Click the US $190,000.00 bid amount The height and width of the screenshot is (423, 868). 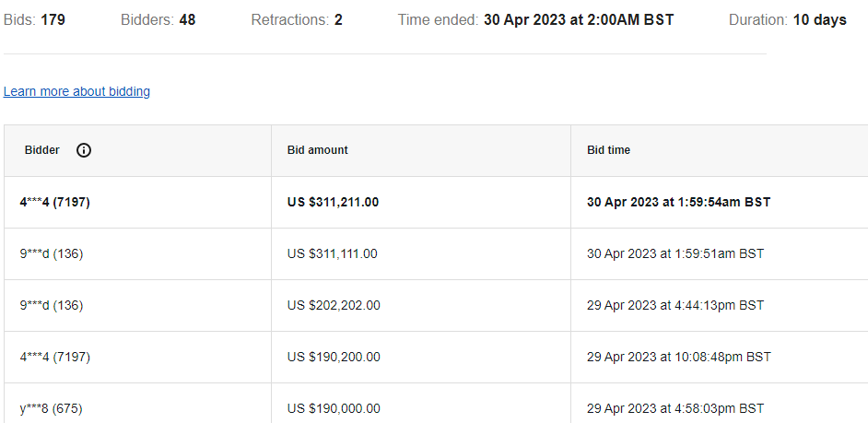coord(334,408)
